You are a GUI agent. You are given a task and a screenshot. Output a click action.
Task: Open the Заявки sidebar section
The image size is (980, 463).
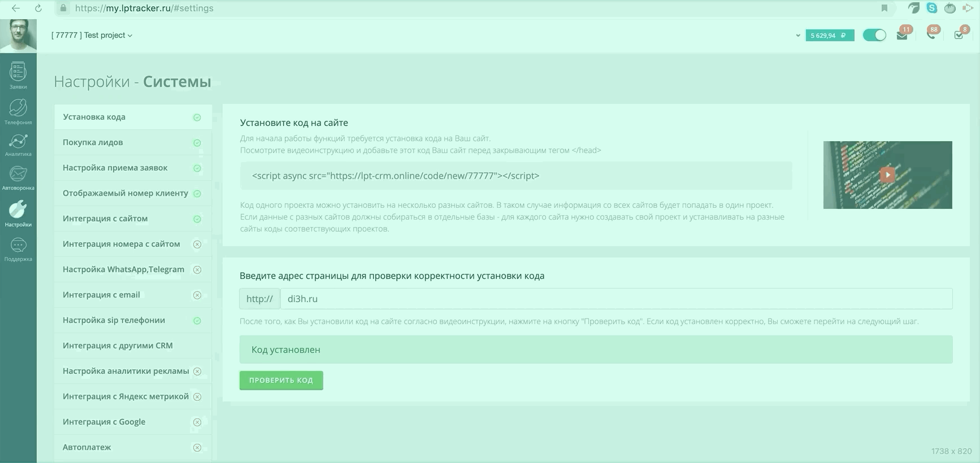[x=18, y=76]
